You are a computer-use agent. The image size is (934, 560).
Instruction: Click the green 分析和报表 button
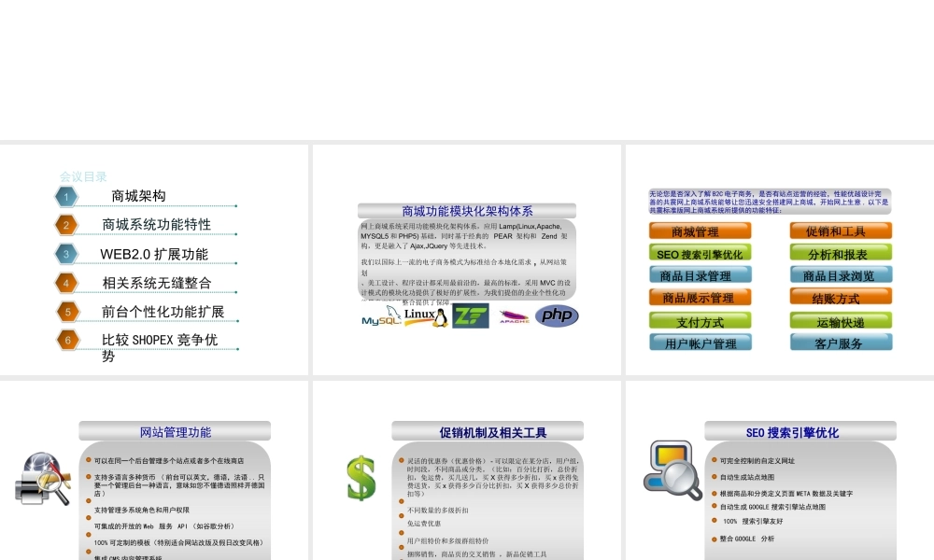pos(842,253)
